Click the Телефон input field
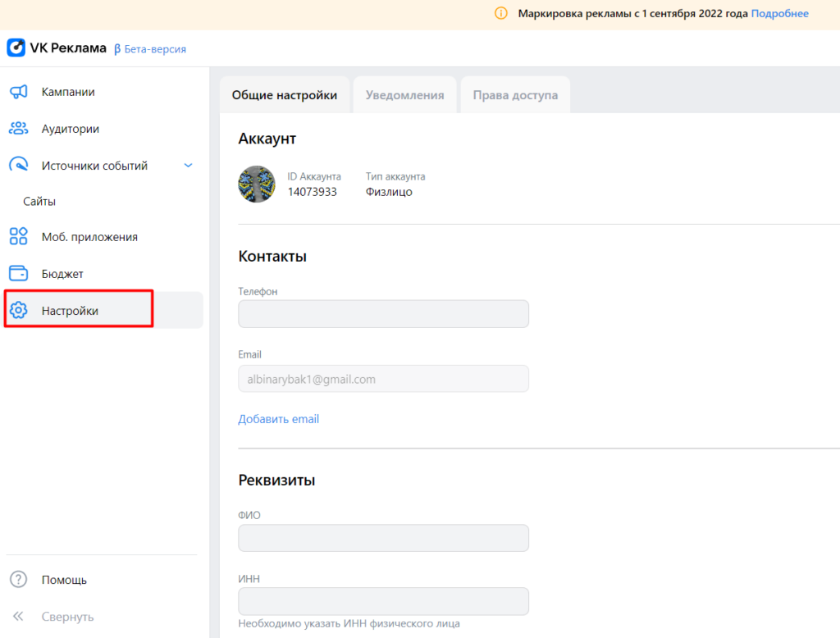The height and width of the screenshot is (638, 840). (x=383, y=314)
